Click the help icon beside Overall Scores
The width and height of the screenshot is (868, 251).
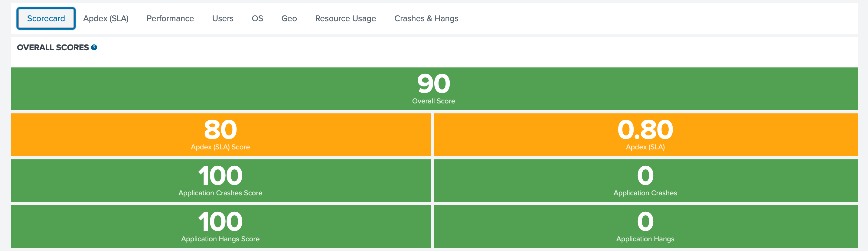tap(94, 47)
